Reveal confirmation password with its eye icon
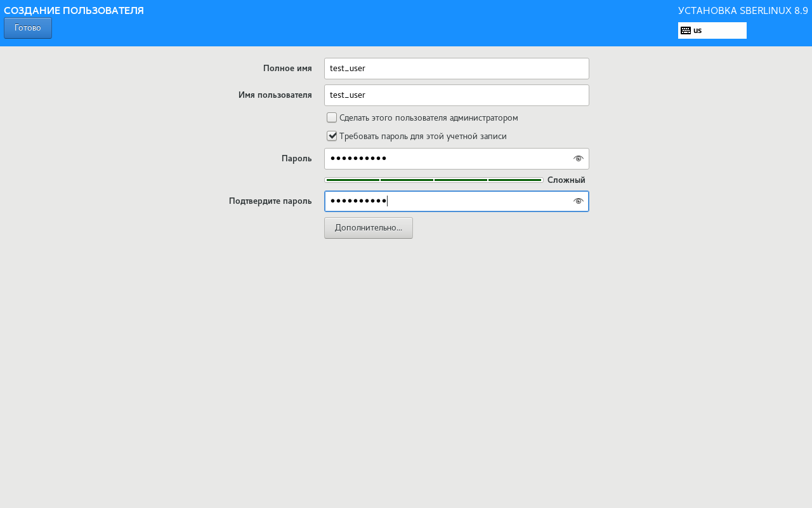 [578, 201]
